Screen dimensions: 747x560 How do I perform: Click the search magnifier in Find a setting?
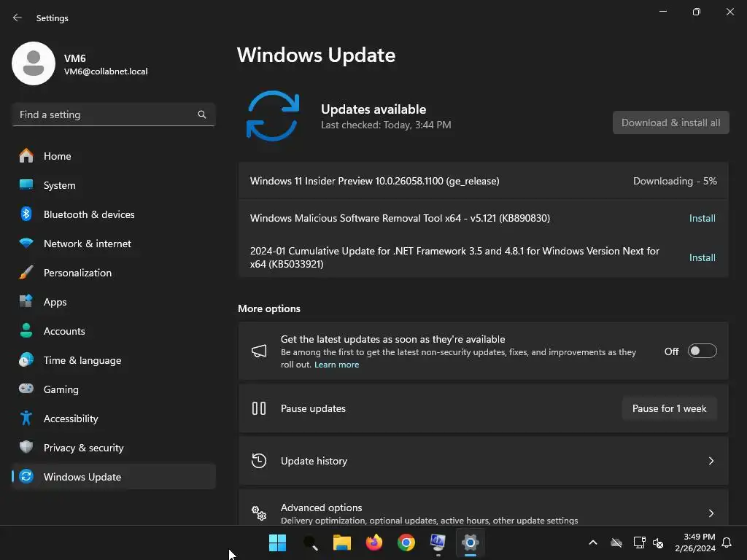[x=202, y=114]
